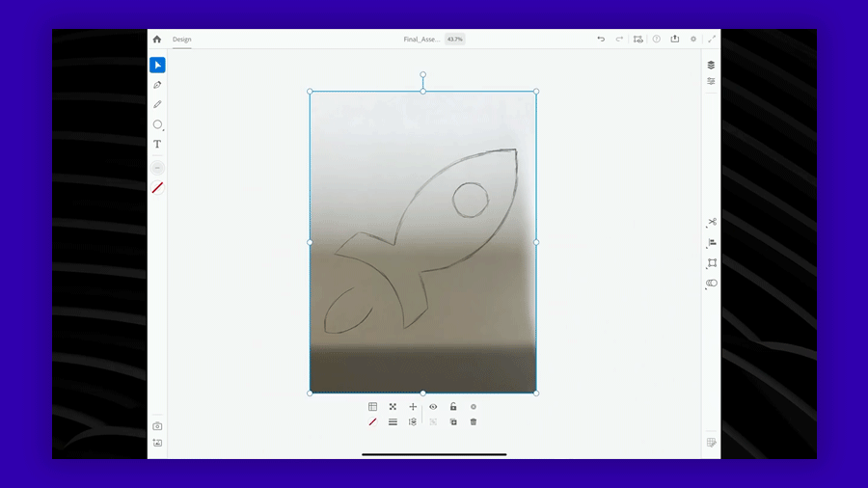Open the Align options panel
Image resolution: width=868 pixels, height=488 pixels.
point(712,242)
